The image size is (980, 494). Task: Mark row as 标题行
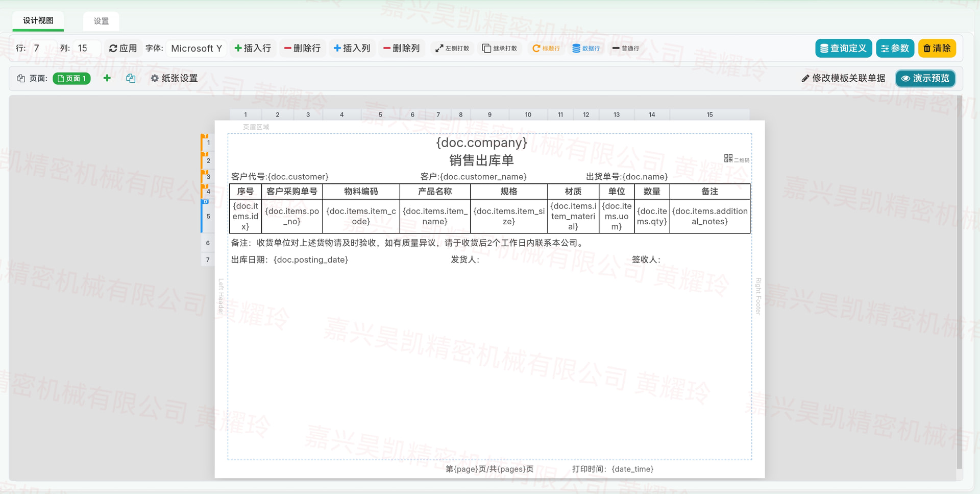tap(546, 48)
